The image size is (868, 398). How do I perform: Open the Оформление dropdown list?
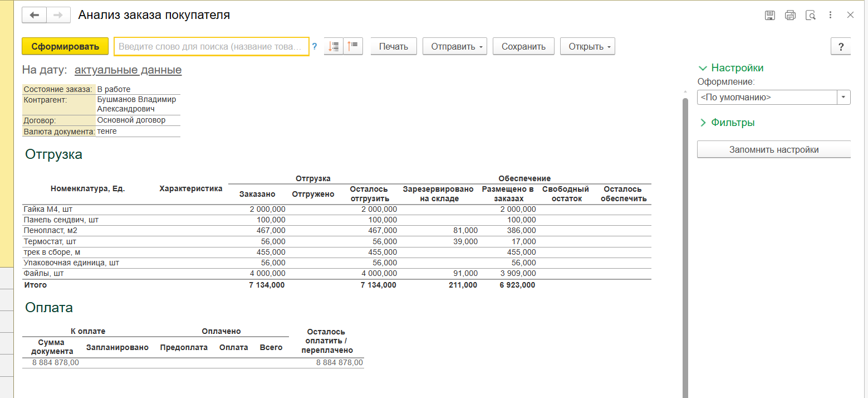tap(844, 98)
